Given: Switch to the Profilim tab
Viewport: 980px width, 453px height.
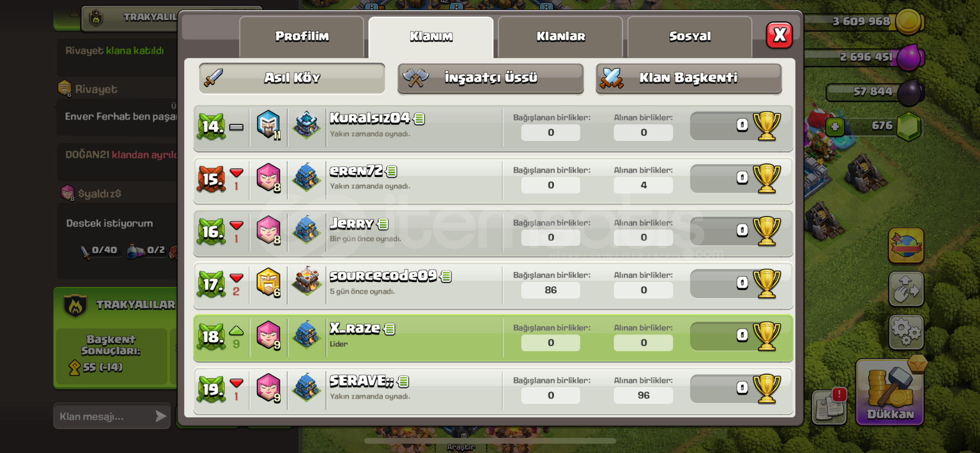Looking at the screenshot, I should pos(302,36).
